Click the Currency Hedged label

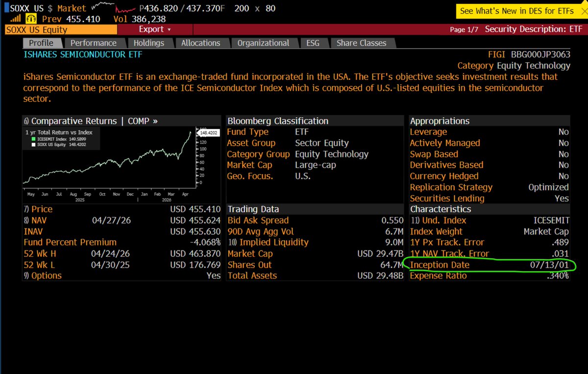click(x=444, y=176)
